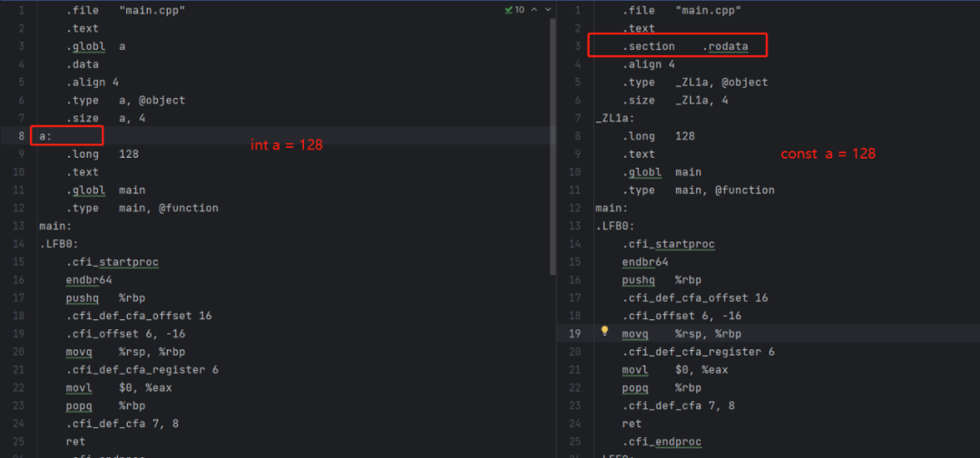The image size is (980, 458).
Task: Click gutter line number 8 in left pane
Action: pos(21,136)
